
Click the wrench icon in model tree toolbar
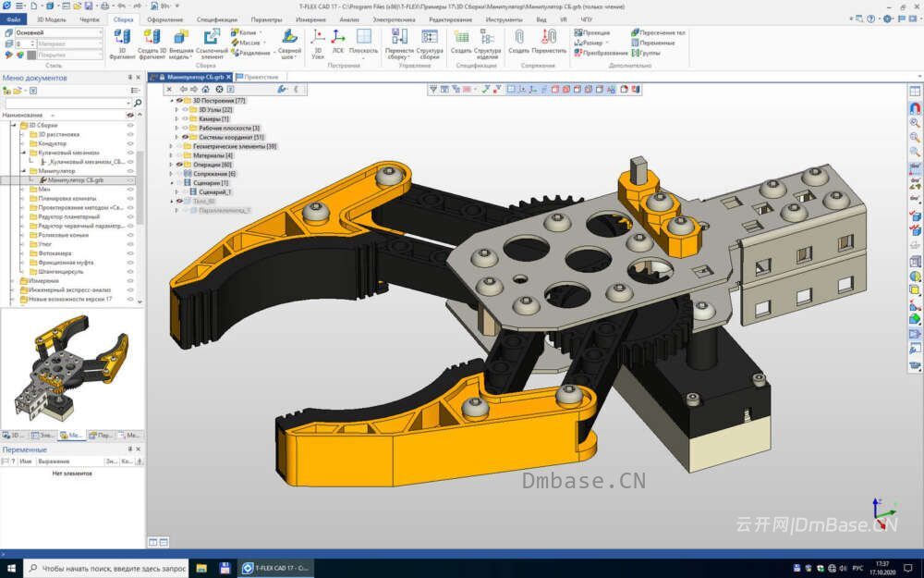click(282, 89)
